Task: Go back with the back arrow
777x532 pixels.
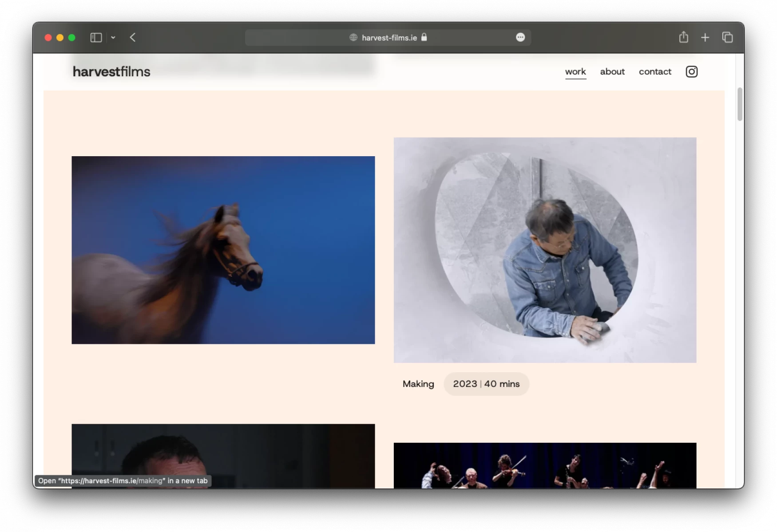Action: tap(132, 38)
